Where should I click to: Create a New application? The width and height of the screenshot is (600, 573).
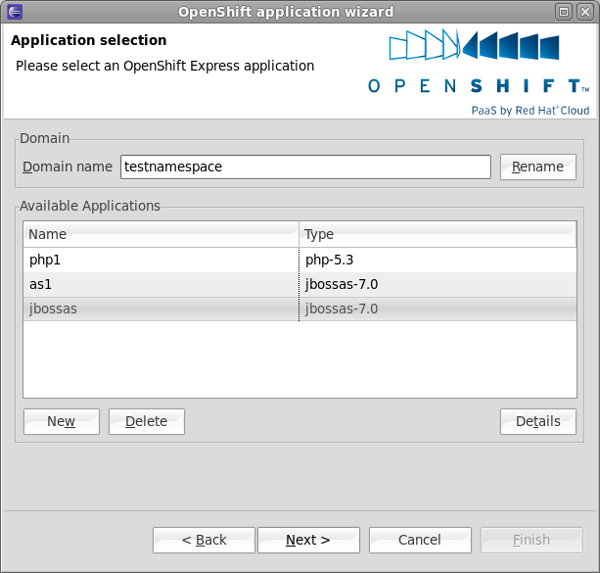61,421
